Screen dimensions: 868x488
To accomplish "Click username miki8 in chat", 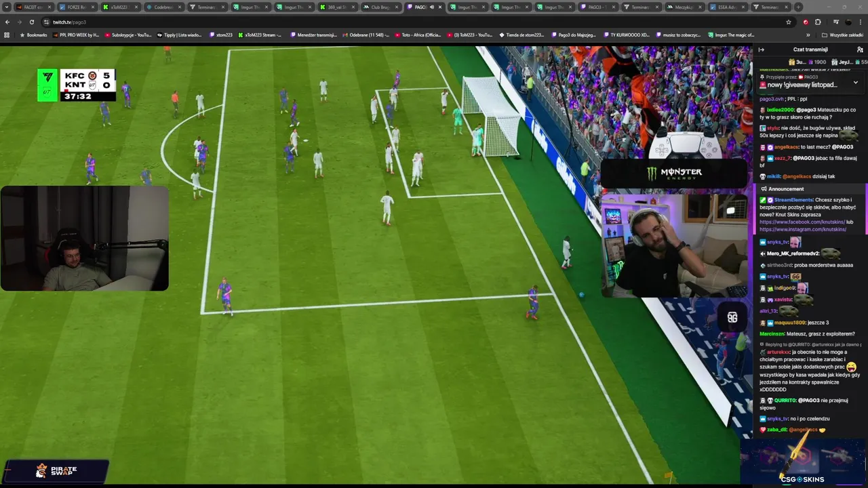I will pos(774,176).
